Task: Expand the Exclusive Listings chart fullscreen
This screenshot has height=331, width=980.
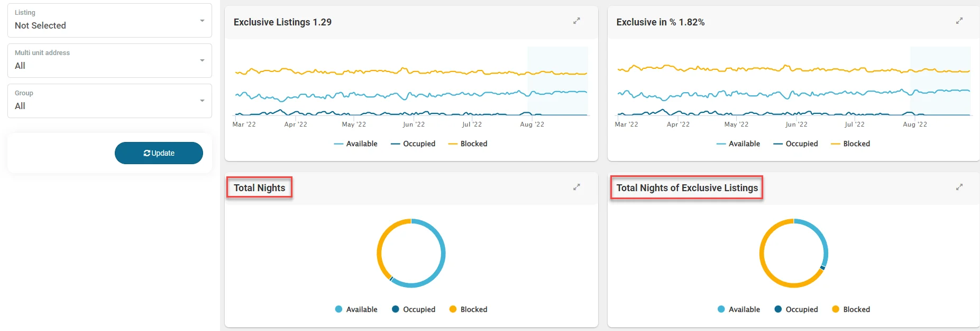Action: (576, 21)
